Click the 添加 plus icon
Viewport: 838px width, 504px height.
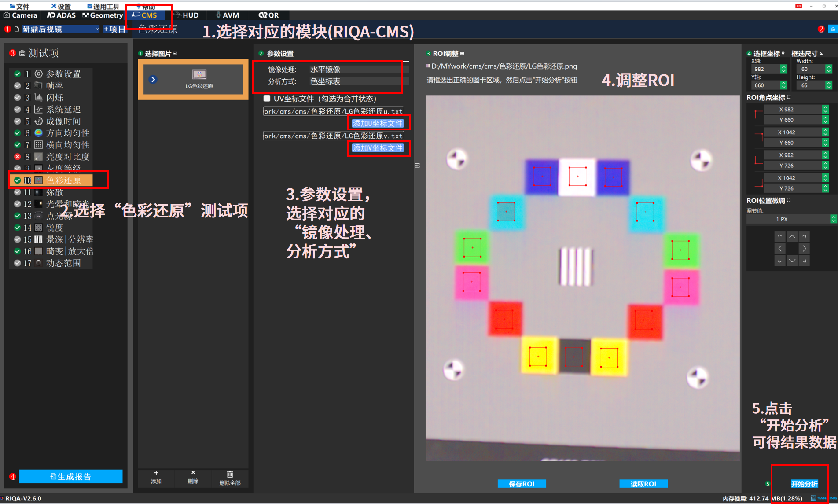[x=156, y=473]
